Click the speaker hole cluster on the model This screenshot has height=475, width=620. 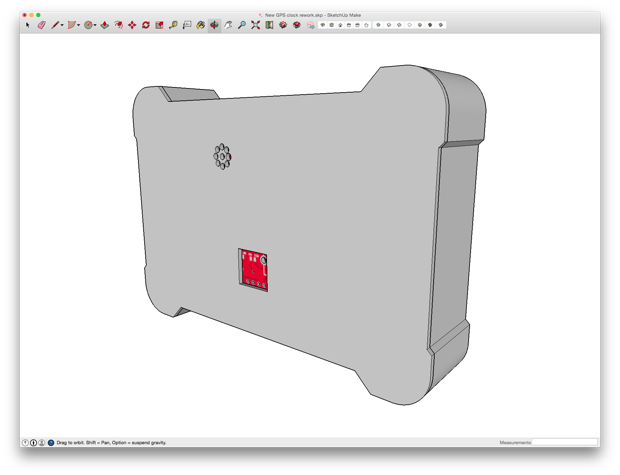[x=222, y=157]
